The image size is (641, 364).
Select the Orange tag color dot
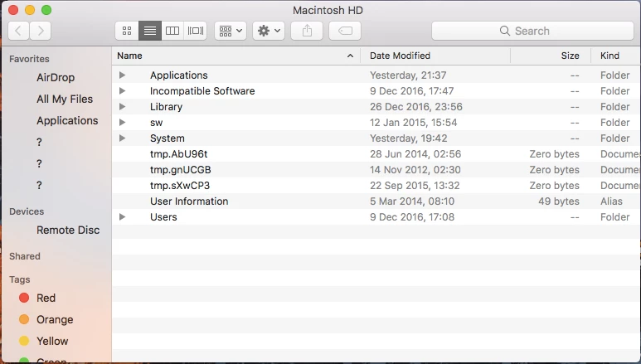pos(24,319)
